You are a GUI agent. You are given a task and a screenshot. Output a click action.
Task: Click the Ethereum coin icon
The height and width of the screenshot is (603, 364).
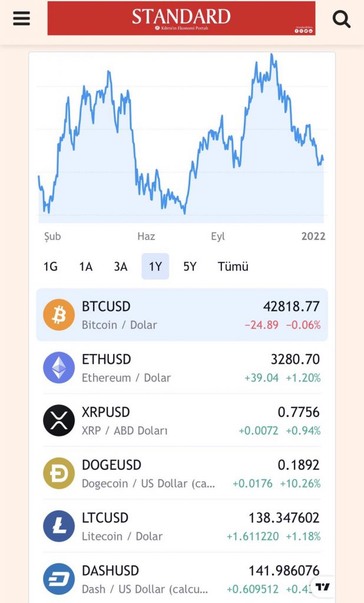coord(59,368)
